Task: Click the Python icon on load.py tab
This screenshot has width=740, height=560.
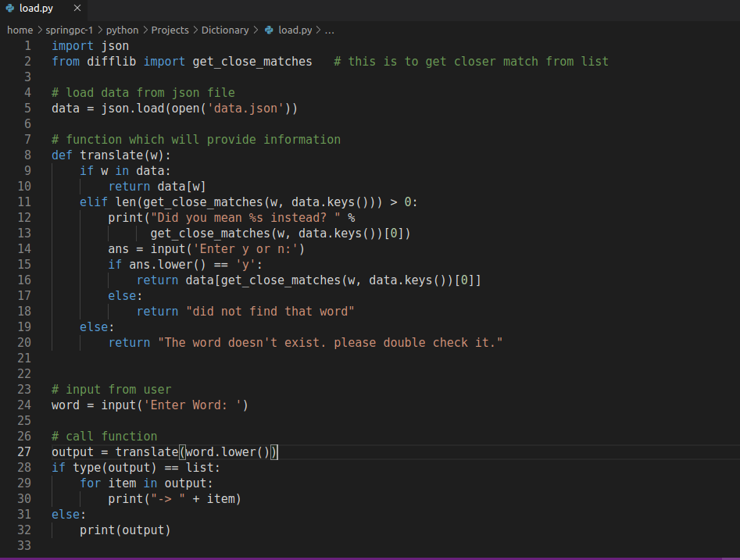Action: point(10,8)
